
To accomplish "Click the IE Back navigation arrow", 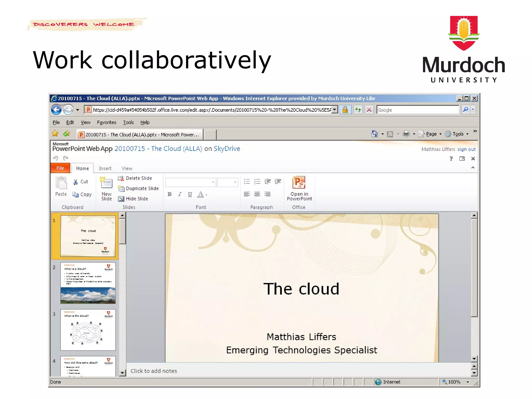I will point(56,110).
